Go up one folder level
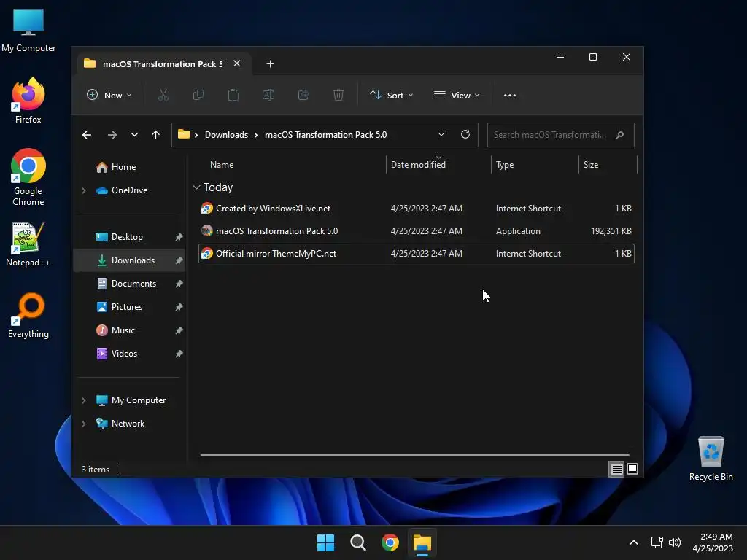 point(156,135)
